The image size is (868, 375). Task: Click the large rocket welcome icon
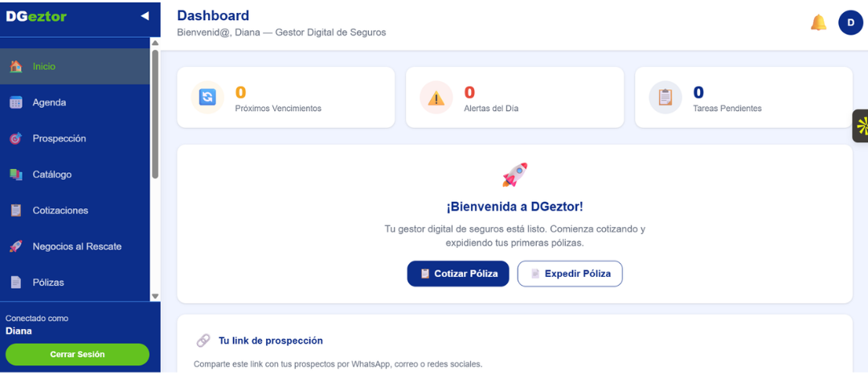pyautogui.click(x=515, y=175)
